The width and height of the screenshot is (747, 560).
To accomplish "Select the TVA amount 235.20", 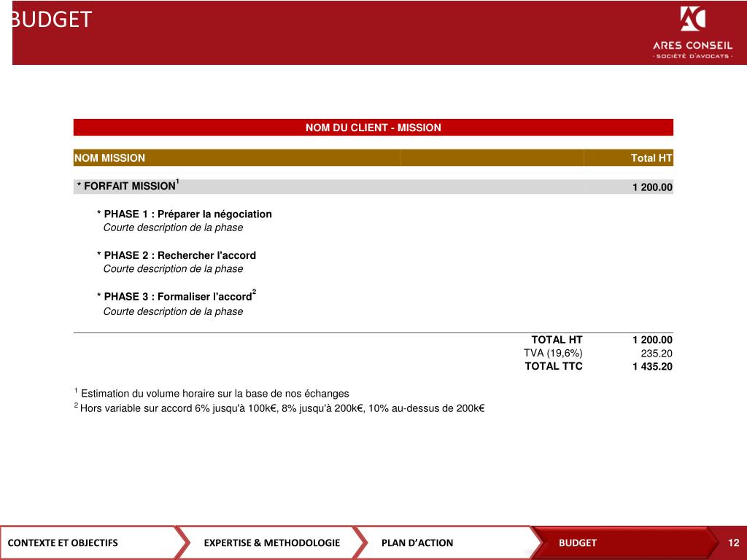I will tap(656, 354).
